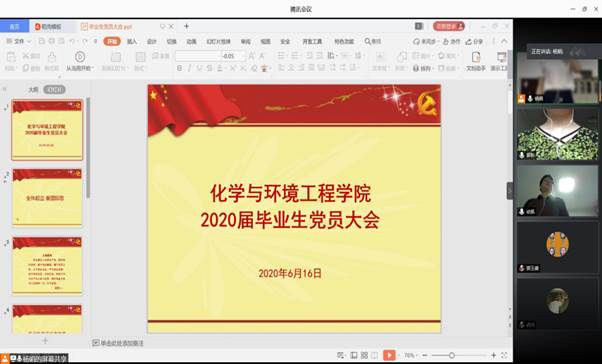The image size is (602, 364).
Task: Open the 文件 menu dropdown
Action: click(19, 41)
